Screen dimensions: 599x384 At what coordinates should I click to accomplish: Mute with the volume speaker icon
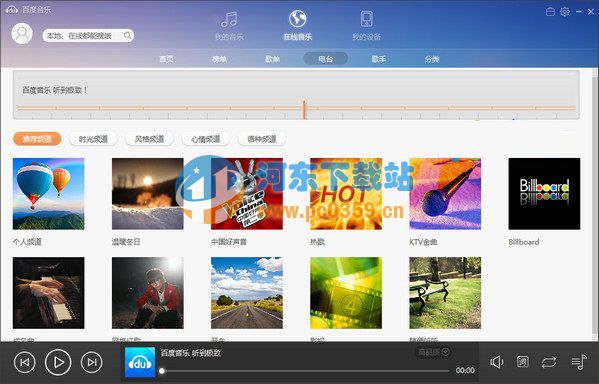pos(497,362)
